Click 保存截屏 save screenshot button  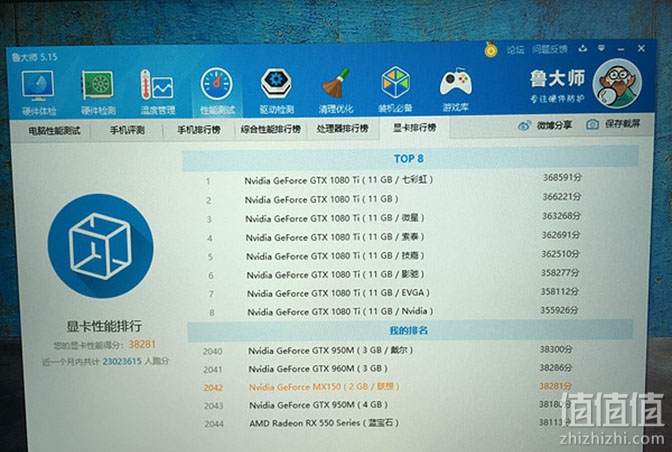(x=613, y=124)
